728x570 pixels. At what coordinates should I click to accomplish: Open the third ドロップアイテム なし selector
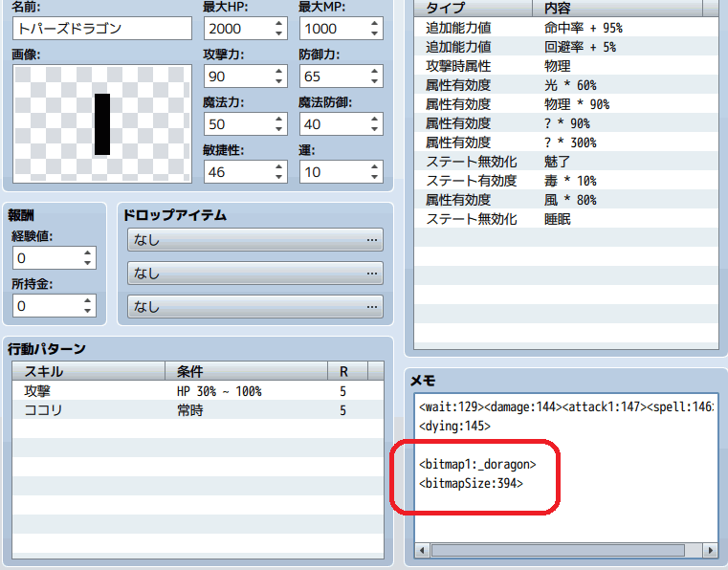click(255, 306)
